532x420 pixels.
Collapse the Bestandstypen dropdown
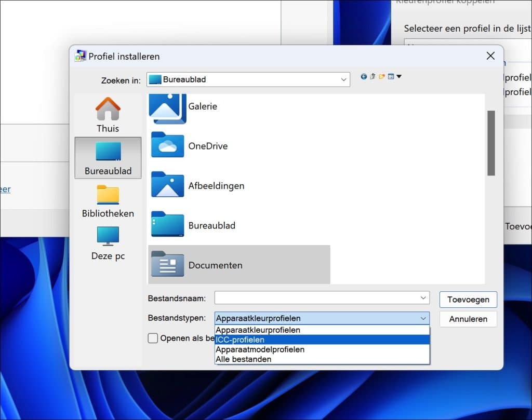coord(423,318)
